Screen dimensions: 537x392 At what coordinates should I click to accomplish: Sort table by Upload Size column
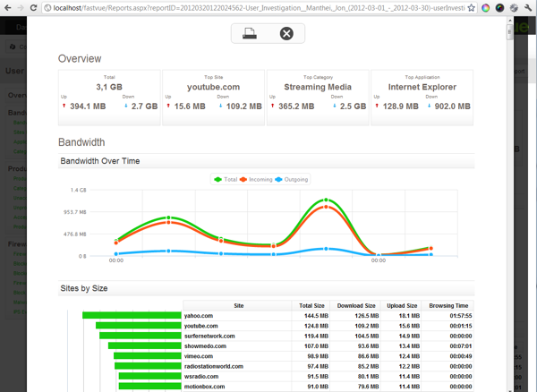click(x=401, y=305)
